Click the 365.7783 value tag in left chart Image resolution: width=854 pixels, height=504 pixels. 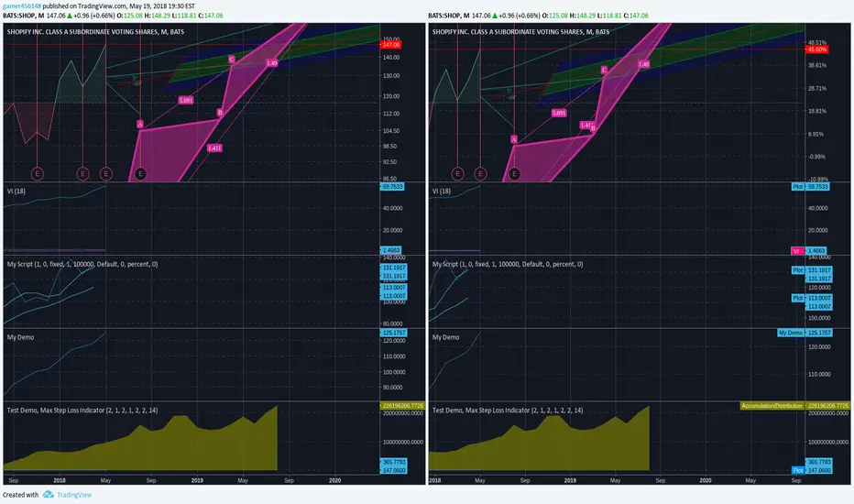pyautogui.click(x=393, y=462)
